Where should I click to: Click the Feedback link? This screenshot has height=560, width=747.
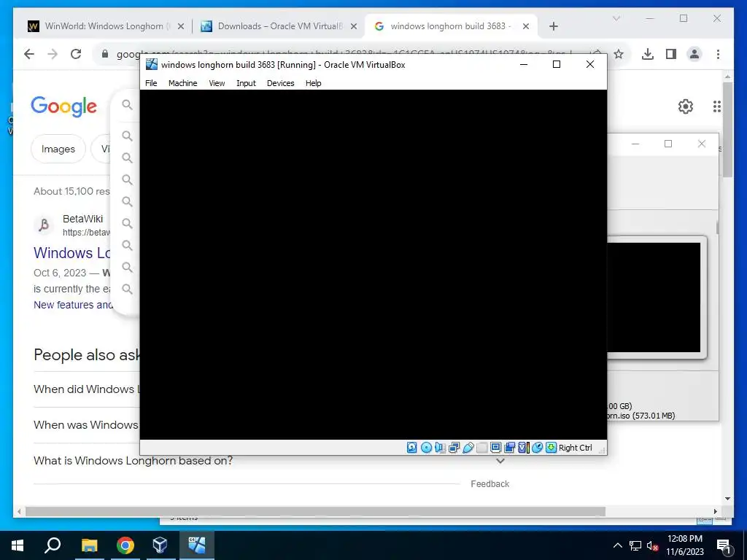489,484
